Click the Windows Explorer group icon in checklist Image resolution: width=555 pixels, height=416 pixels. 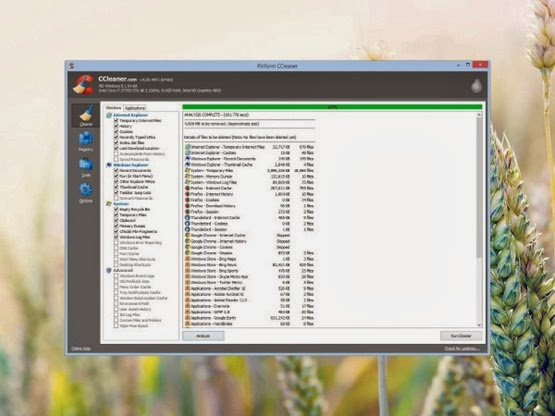click(109, 165)
